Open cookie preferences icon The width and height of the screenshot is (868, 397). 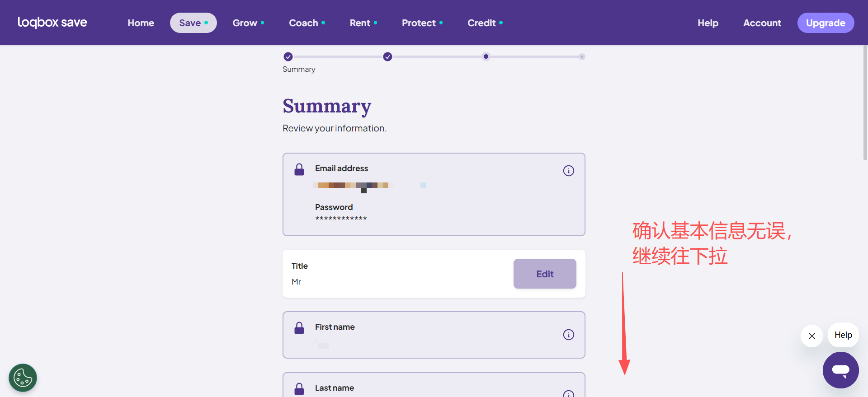coord(23,378)
